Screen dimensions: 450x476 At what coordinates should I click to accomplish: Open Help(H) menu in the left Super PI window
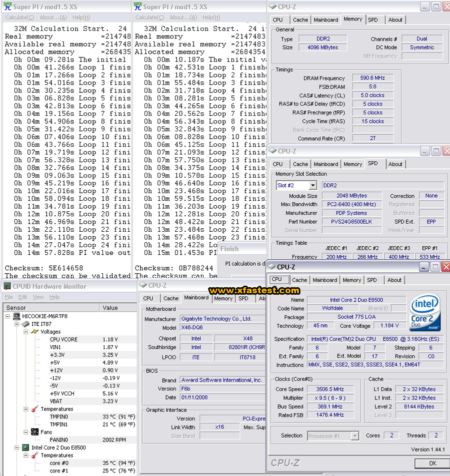point(81,17)
